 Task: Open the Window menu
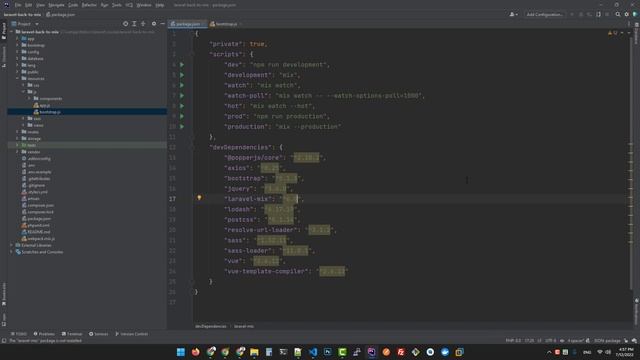point(144,5)
